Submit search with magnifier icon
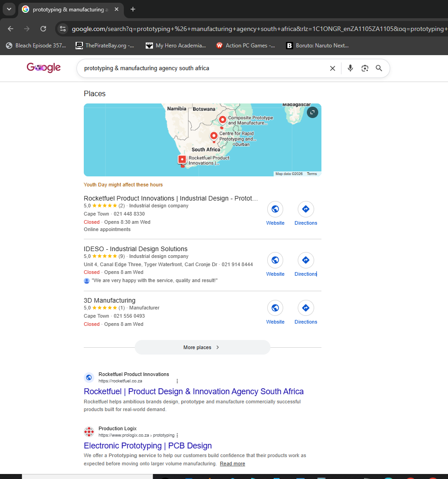This screenshot has width=448, height=479. click(379, 68)
